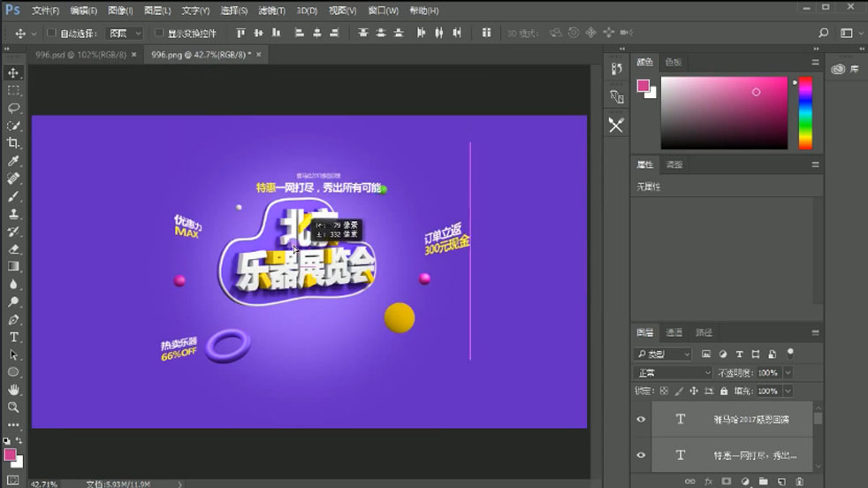Open the opacity 100% dropdown arrow
This screenshot has width=868, height=488.
point(788,373)
